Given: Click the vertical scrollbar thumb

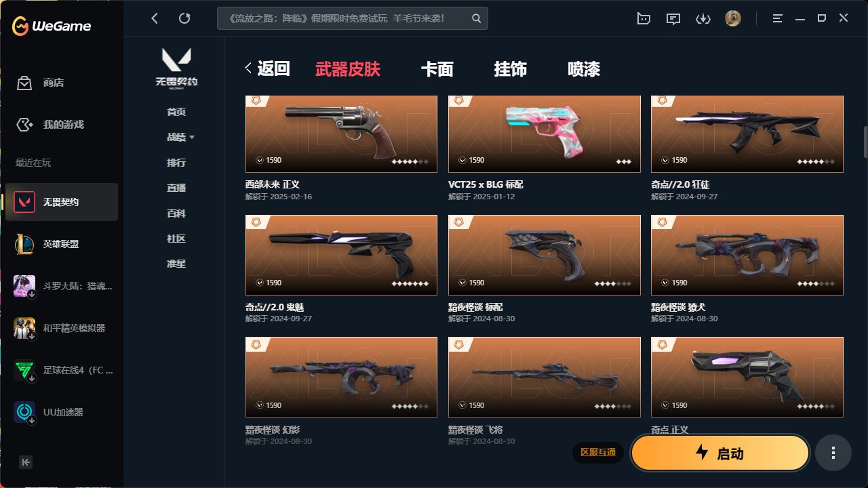Looking at the screenshot, I should tap(865, 142).
